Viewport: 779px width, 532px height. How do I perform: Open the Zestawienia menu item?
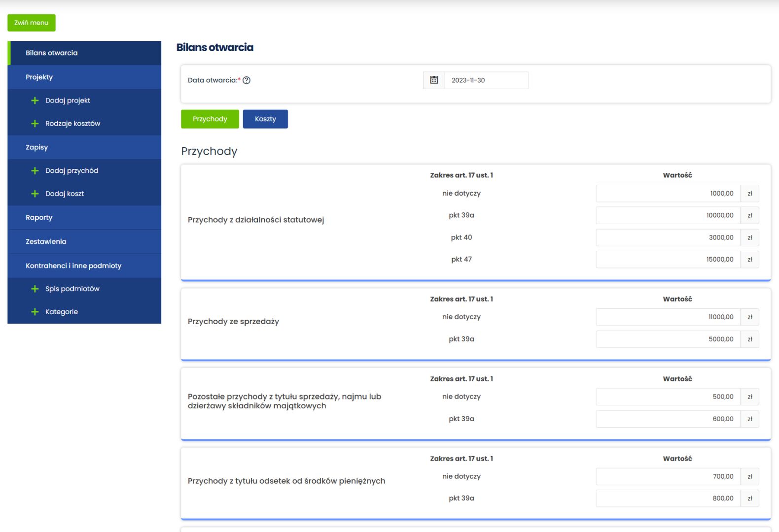coord(46,242)
